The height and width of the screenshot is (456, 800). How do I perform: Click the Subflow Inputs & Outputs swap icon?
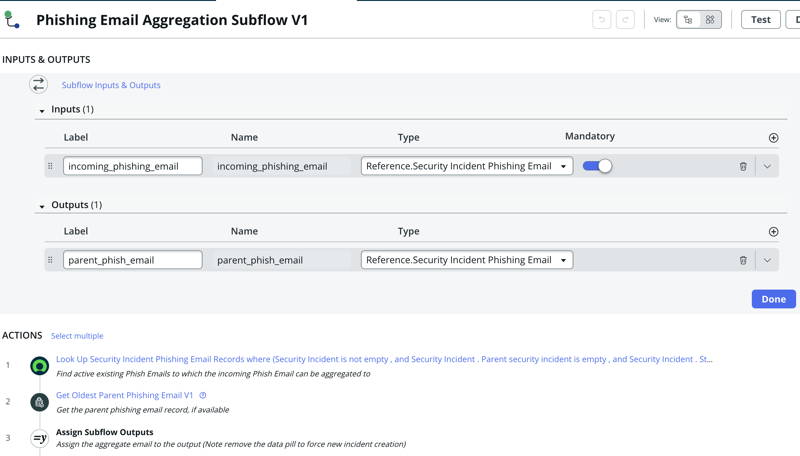(38, 85)
